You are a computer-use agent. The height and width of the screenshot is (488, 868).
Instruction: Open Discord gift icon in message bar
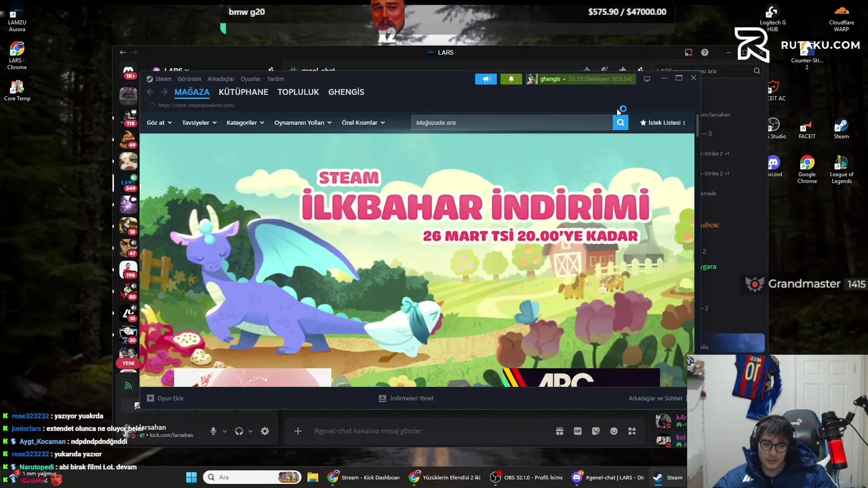(x=559, y=431)
